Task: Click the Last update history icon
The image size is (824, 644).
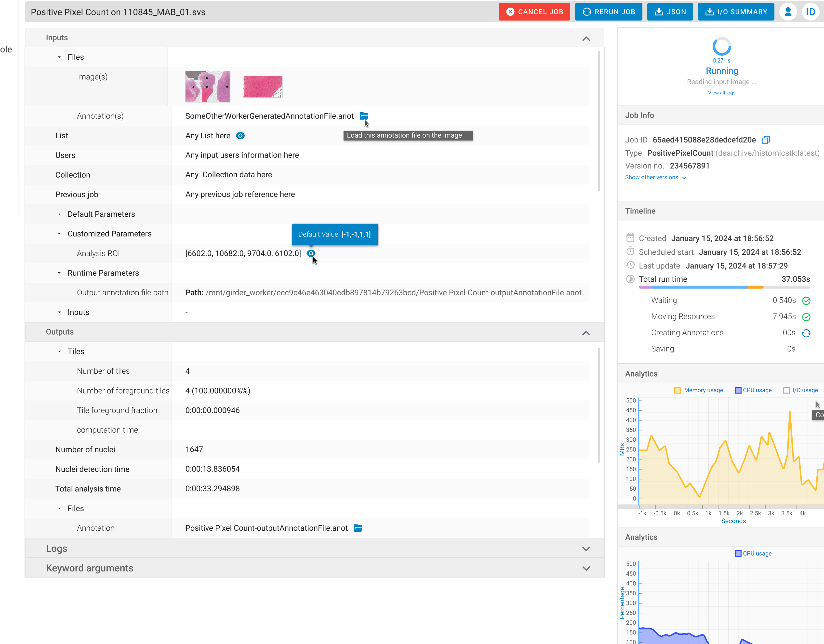Action: [630, 265]
